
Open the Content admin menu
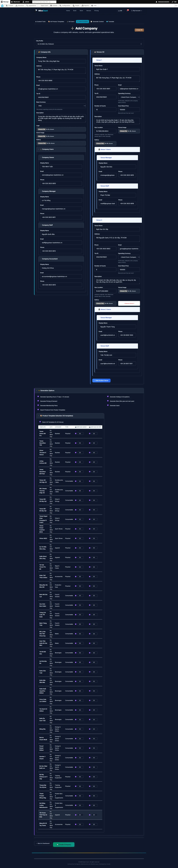coord(10,5)
